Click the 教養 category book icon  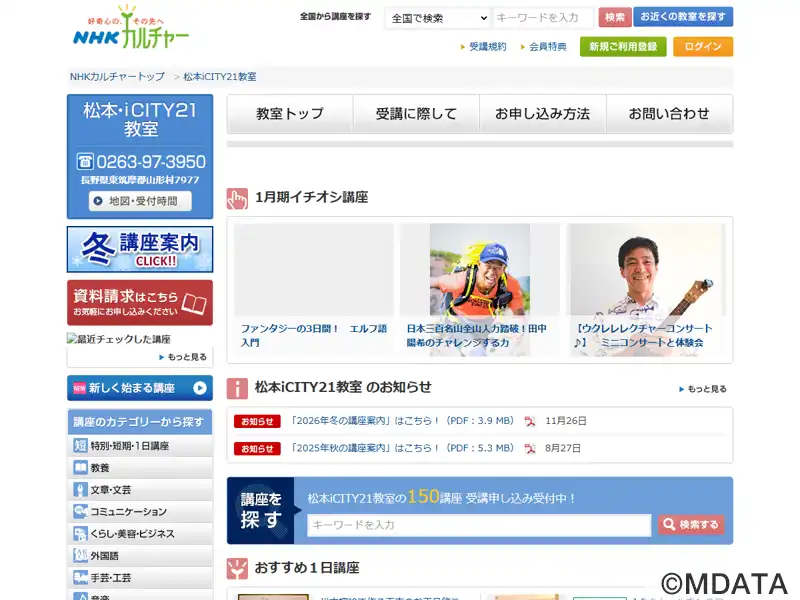[81, 468]
